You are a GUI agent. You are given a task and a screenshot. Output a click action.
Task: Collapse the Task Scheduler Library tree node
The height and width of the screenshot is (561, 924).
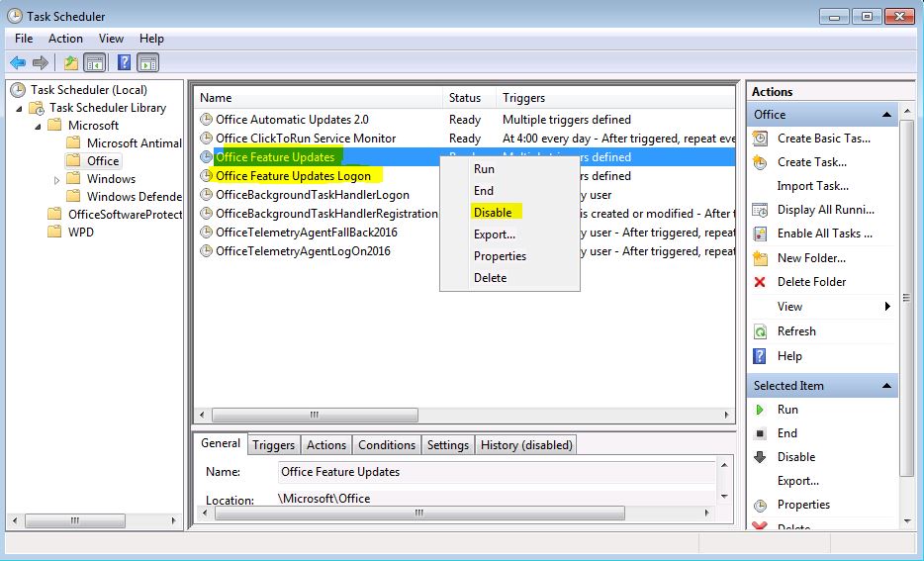19,109
